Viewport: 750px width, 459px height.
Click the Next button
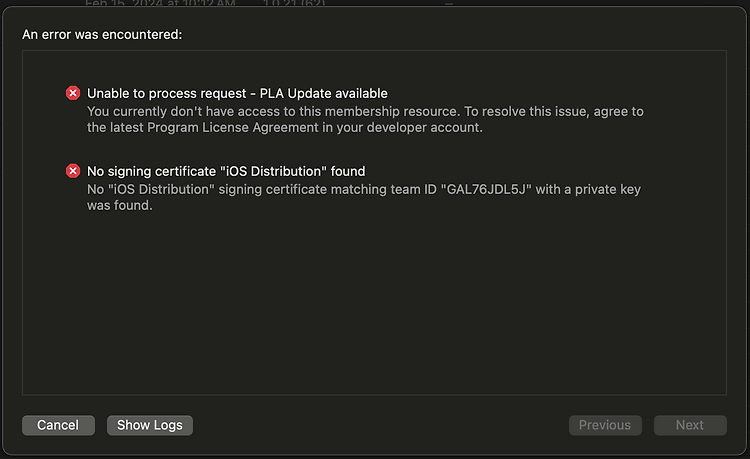pyautogui.click(x=690, y=425)
